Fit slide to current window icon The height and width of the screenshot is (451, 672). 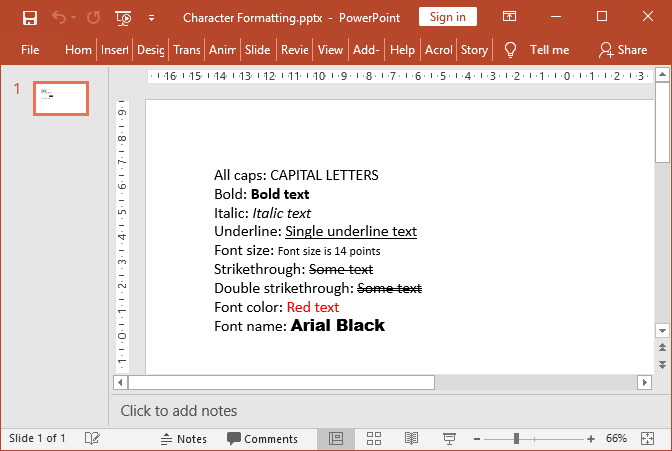[x=655, y=439]
